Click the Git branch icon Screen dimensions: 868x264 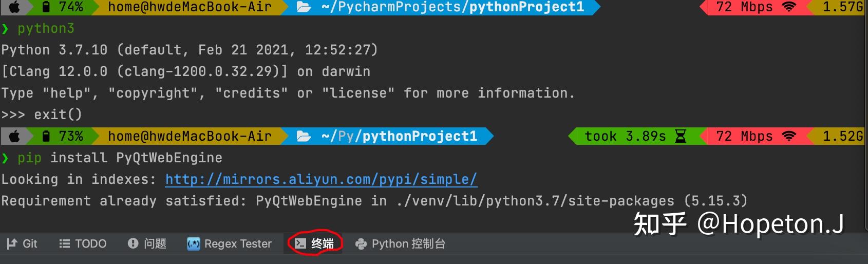point(12,244)
